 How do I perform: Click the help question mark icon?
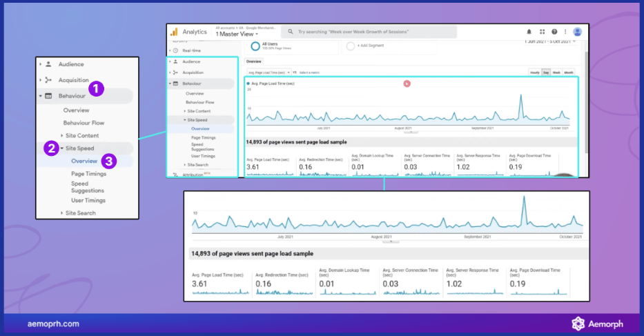(x=554, y=32)
